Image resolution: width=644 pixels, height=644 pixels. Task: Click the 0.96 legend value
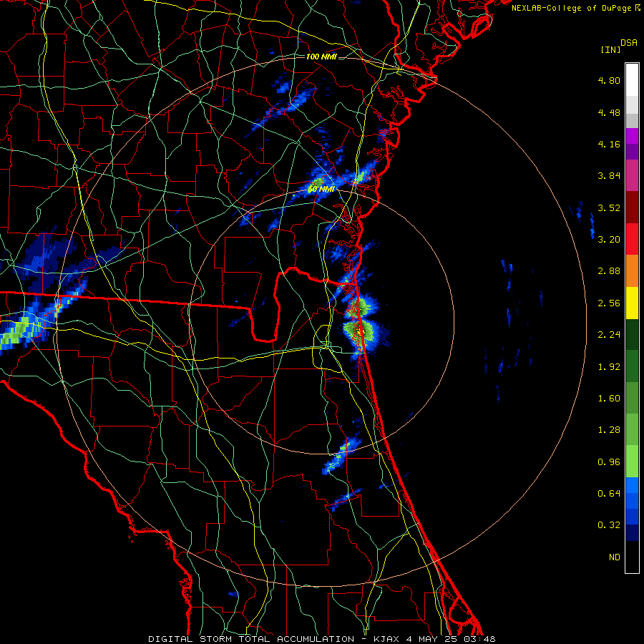point(609,462)
